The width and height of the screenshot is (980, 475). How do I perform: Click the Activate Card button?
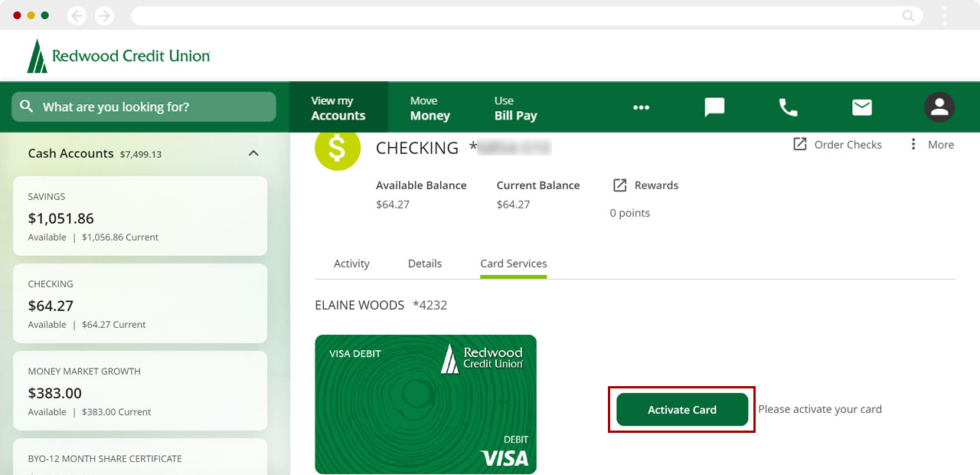[x=682, y=409]
